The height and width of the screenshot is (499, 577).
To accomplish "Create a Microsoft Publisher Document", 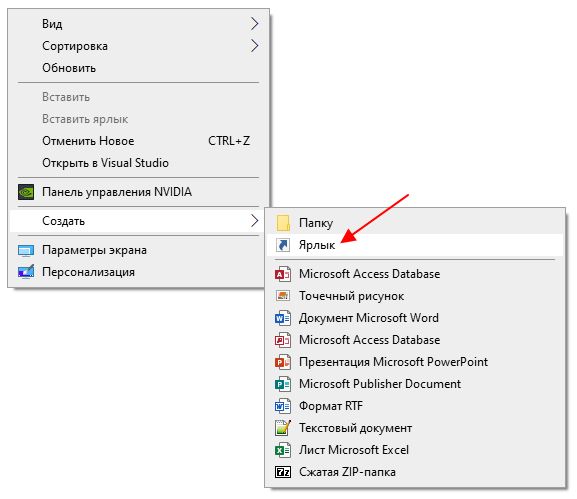I will 415,384.
